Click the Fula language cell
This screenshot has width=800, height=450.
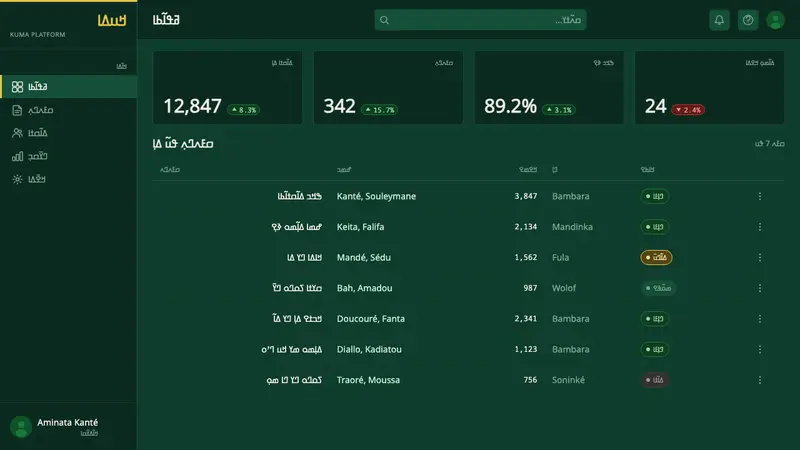tap(560, 257)
